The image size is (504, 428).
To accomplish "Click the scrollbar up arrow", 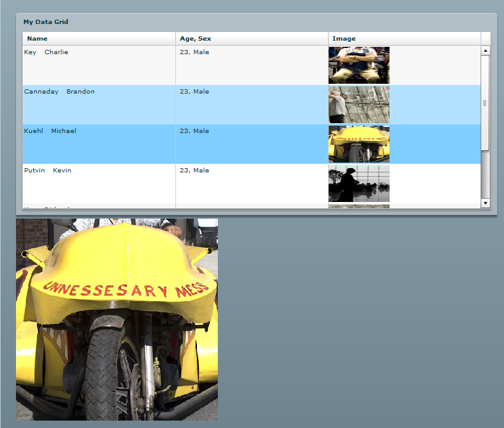I will pos(486,50).
